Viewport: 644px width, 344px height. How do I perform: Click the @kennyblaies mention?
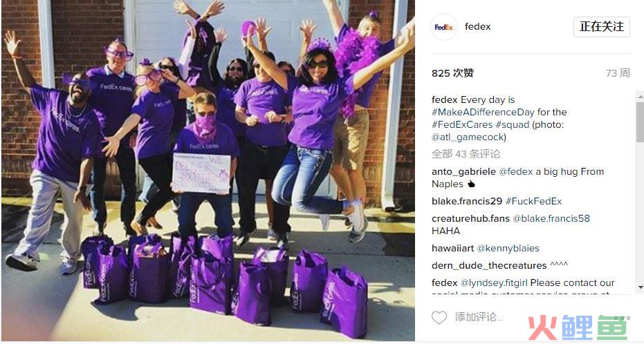tap(508, 249)
